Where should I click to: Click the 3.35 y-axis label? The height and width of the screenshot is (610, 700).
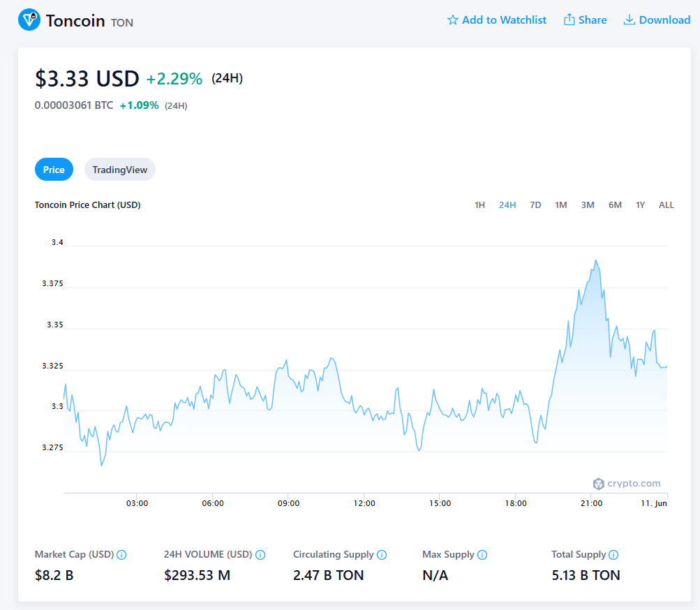coord(55,325)
